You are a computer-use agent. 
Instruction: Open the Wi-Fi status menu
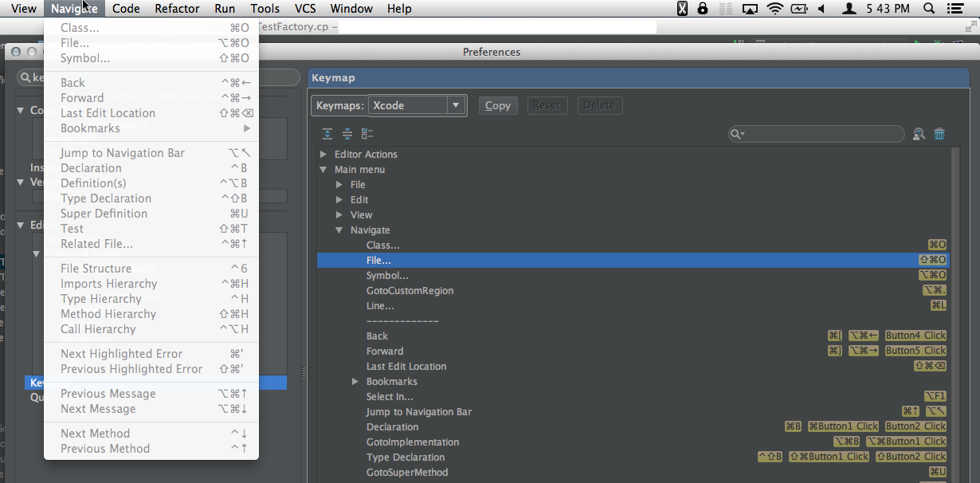[x=775, y=9]
